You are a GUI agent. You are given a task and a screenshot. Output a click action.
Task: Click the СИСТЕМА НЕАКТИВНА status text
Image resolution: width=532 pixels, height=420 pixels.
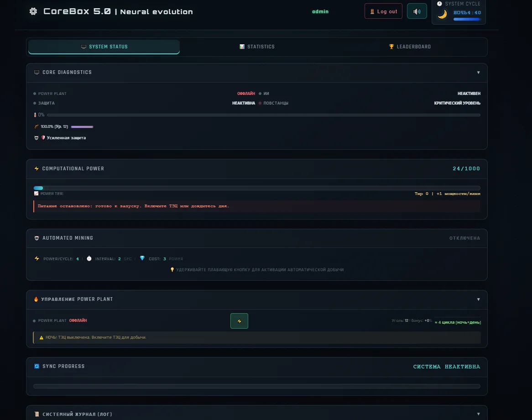click(447, 367)
